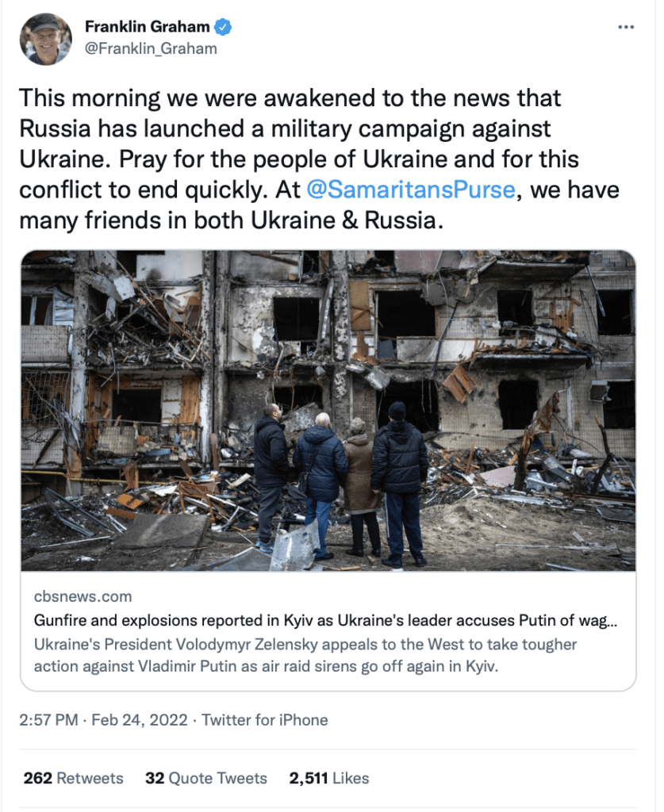Open the @SamaritansPurse mention link
Image resolution: width=664 pixels, height=812 pixels.
411,190
